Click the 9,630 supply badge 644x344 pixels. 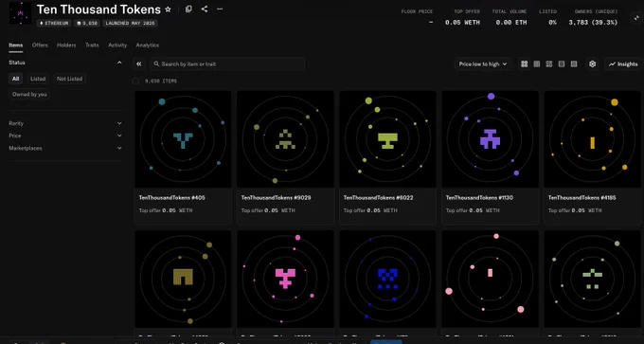87,24
